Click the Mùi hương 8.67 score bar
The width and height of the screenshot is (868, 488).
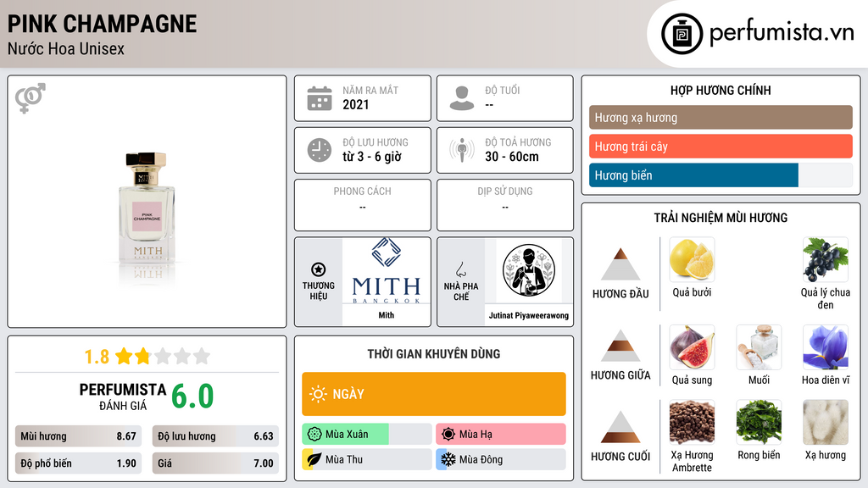point(78,436)
